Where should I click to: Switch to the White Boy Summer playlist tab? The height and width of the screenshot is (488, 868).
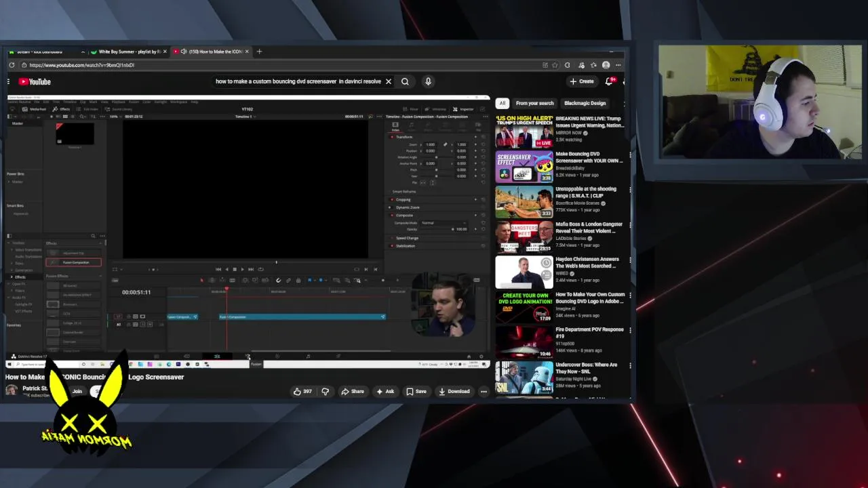click(x=130, y=52)
